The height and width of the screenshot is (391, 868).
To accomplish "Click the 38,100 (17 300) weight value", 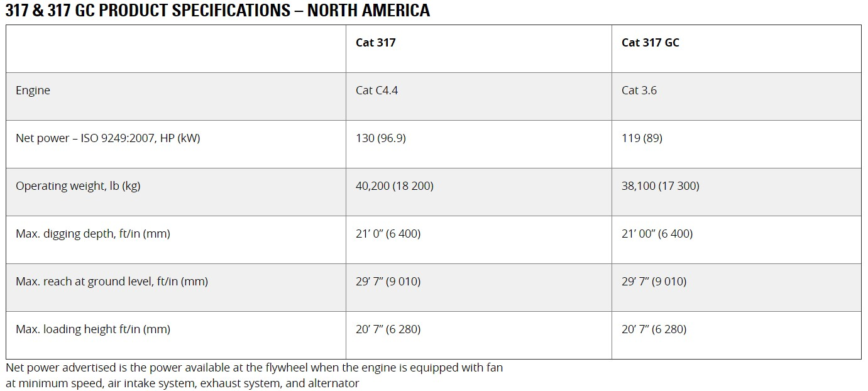I will [660, 186].
